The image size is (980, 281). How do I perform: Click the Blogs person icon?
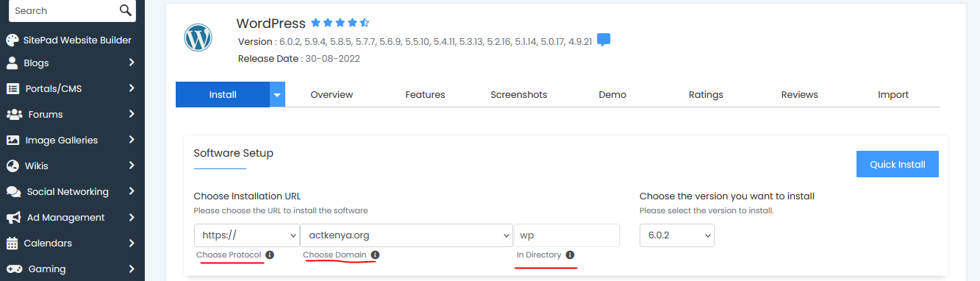12,63
